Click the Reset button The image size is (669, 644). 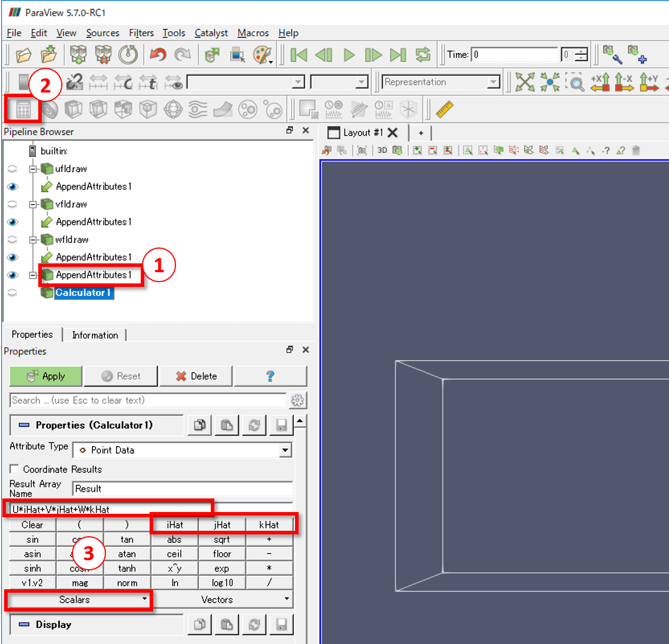click(x=121, y=376)
